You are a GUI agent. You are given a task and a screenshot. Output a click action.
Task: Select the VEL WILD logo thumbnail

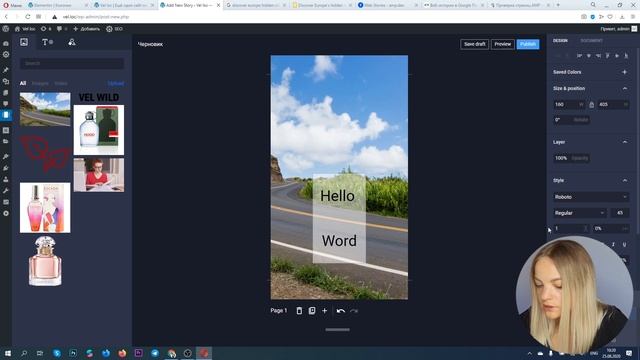coord(99,98)
